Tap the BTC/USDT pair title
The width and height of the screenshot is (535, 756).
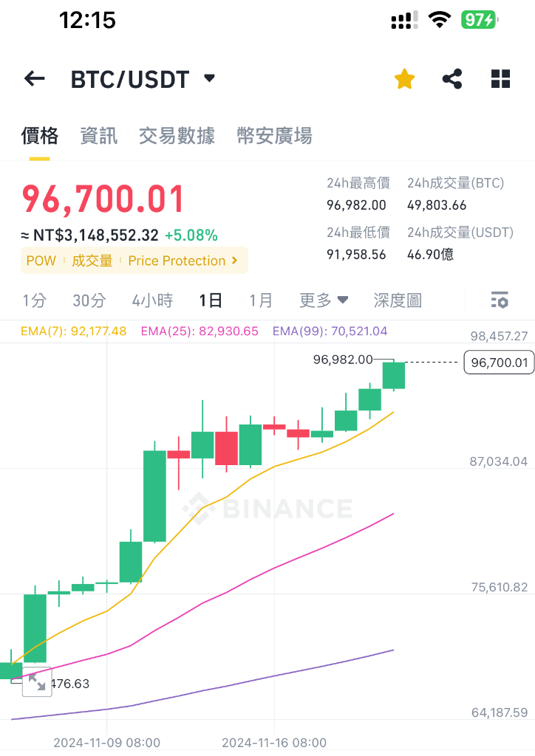pyautogui.click(x=130, y=80)
